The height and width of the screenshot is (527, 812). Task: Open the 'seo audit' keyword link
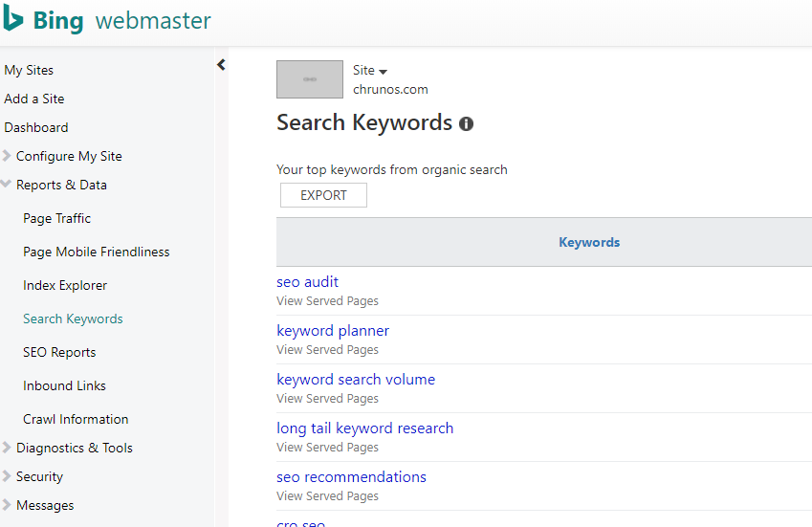point(308,282)
